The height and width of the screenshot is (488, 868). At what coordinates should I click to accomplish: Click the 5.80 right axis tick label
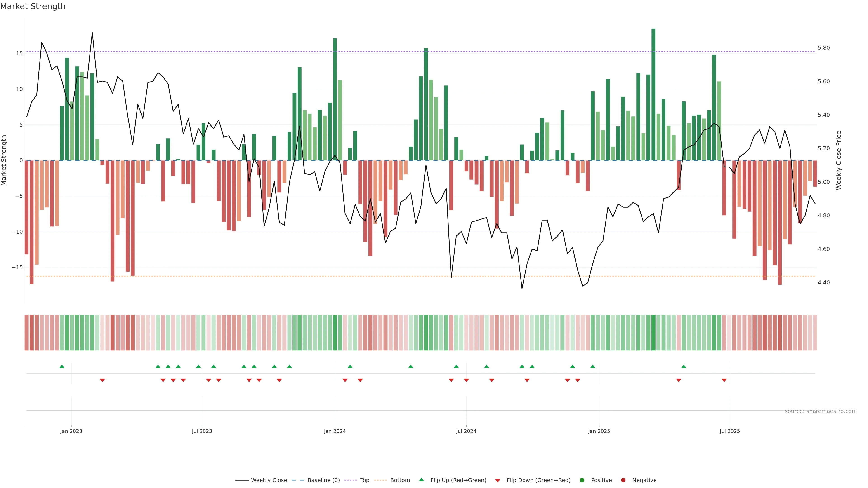(823, 48)
